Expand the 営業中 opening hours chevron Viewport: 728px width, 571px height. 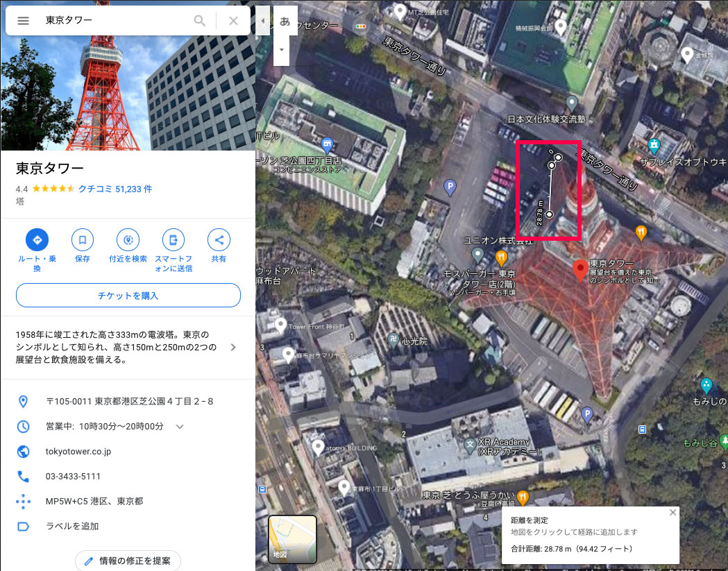180,427
